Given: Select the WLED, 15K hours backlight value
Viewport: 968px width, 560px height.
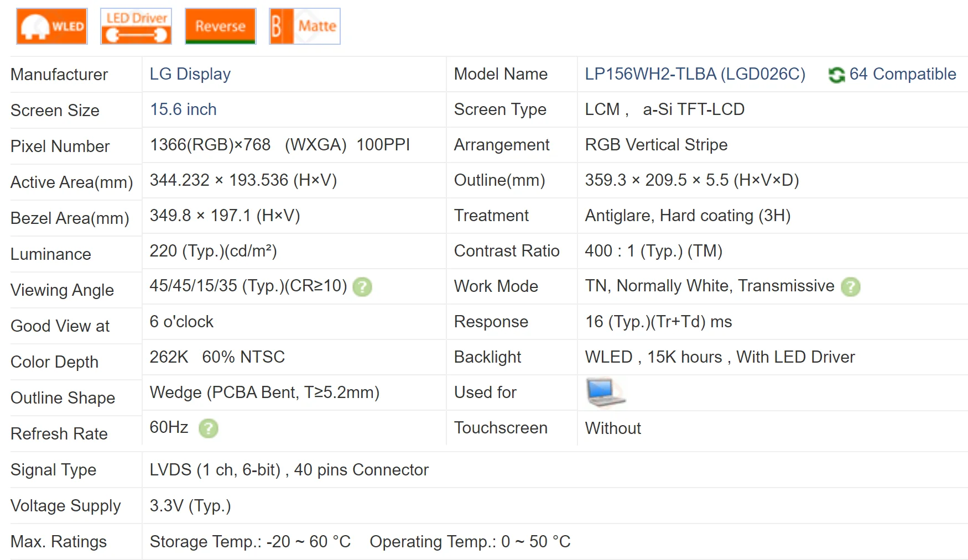Looking at the screenshot, I should pos(720,357).
